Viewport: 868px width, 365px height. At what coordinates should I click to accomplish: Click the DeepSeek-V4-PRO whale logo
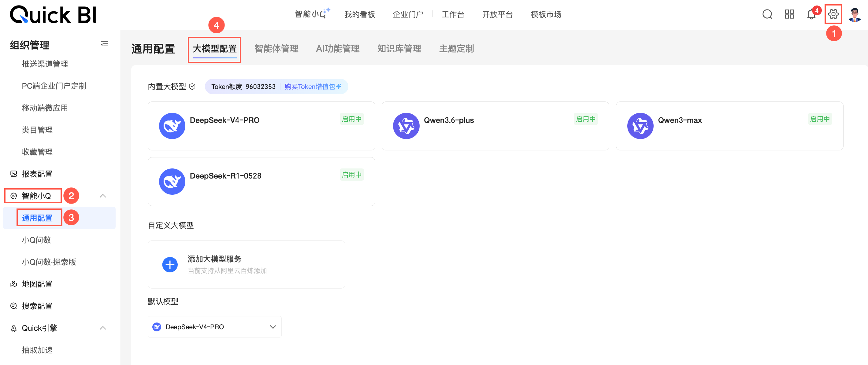click(x=172, y=126)
